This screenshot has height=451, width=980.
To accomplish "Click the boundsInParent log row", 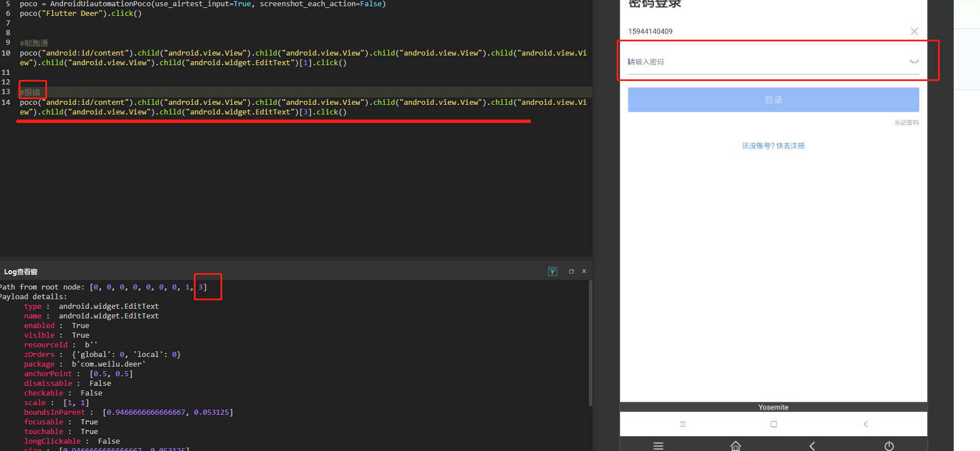I will click(129, 412).
